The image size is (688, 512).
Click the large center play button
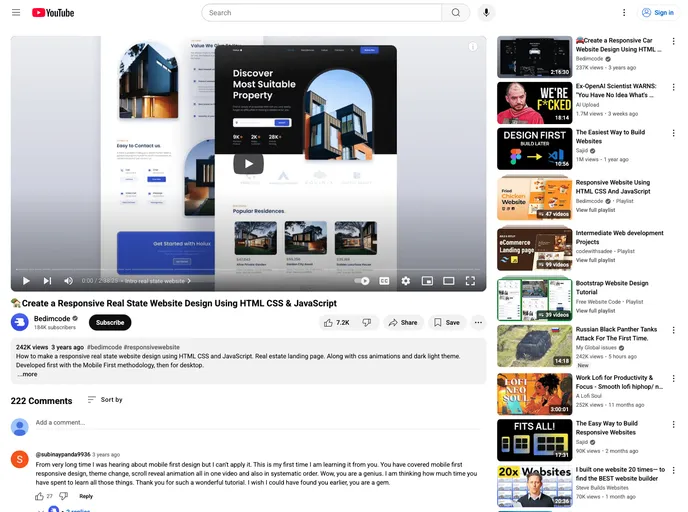point(249,164)
